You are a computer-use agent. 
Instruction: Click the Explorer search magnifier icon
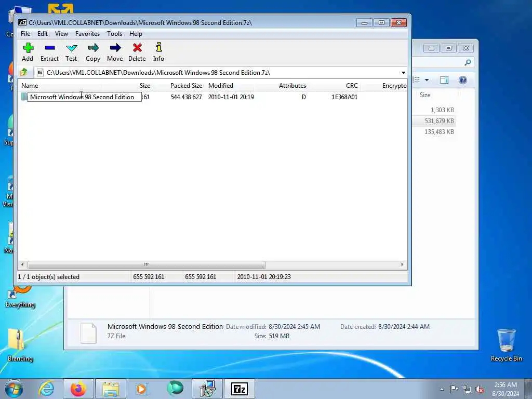(468, 62)
